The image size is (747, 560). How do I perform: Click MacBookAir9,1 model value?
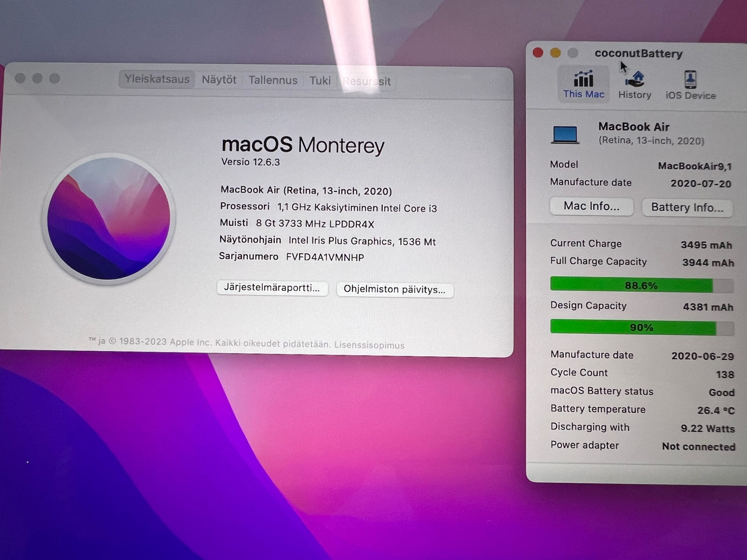click(x=695, y=166)
